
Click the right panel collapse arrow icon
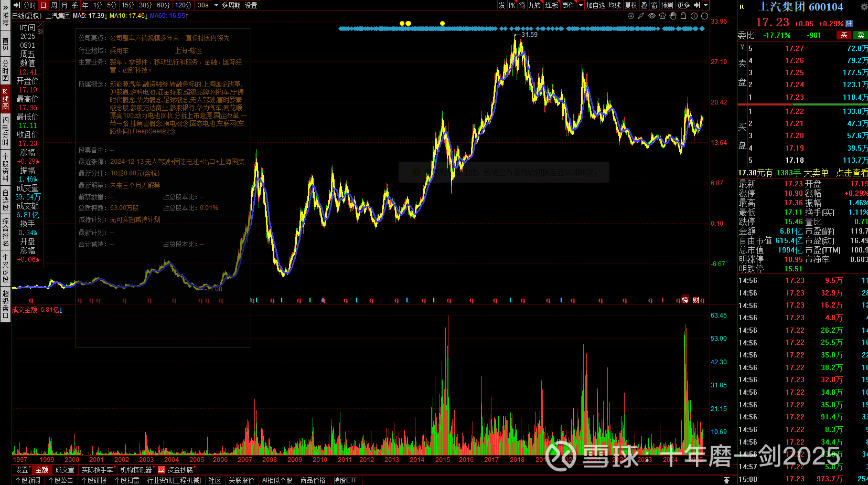(697, 5)
